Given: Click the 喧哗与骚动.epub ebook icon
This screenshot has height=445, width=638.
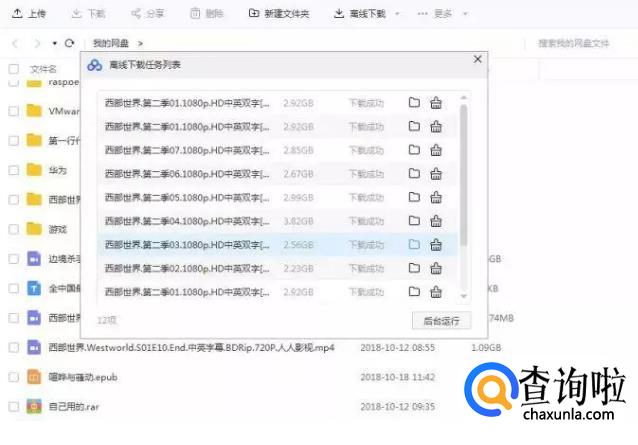Looking at the screenshot, I should point(34,377).
